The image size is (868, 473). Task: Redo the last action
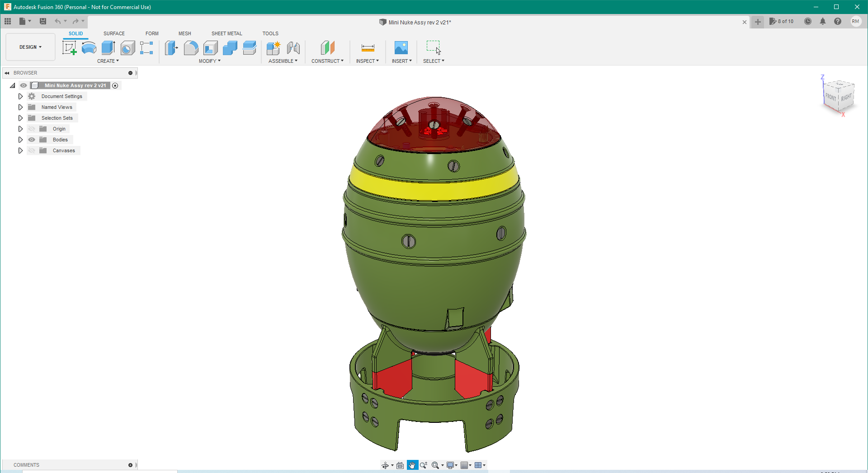tap(75, 21)
